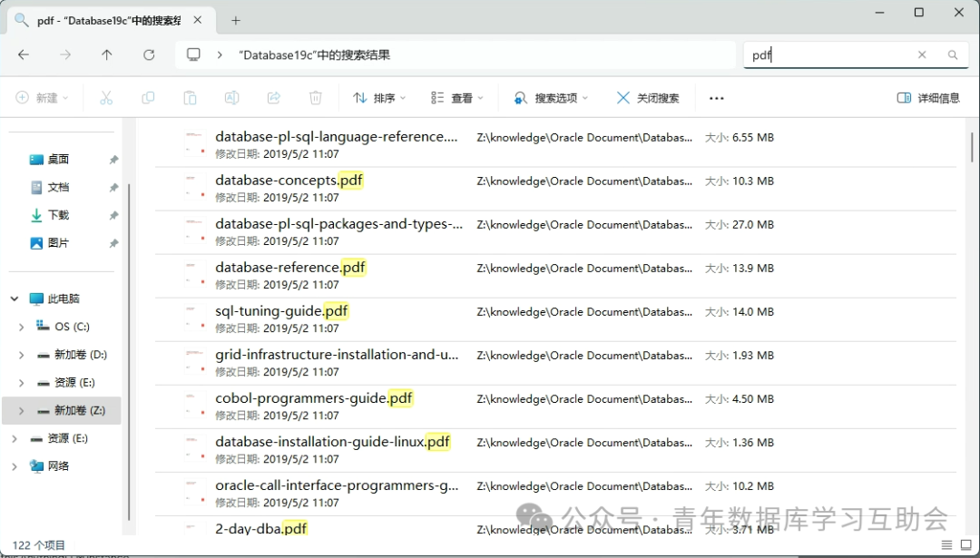
Task: Open the See more (…) menu
Action: pos(717,98)
